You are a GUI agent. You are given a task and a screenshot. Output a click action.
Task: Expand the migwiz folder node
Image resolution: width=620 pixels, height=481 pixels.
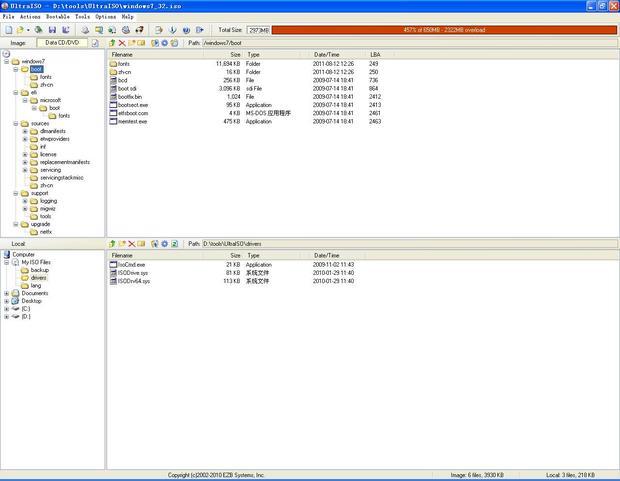tap(25, 209)
